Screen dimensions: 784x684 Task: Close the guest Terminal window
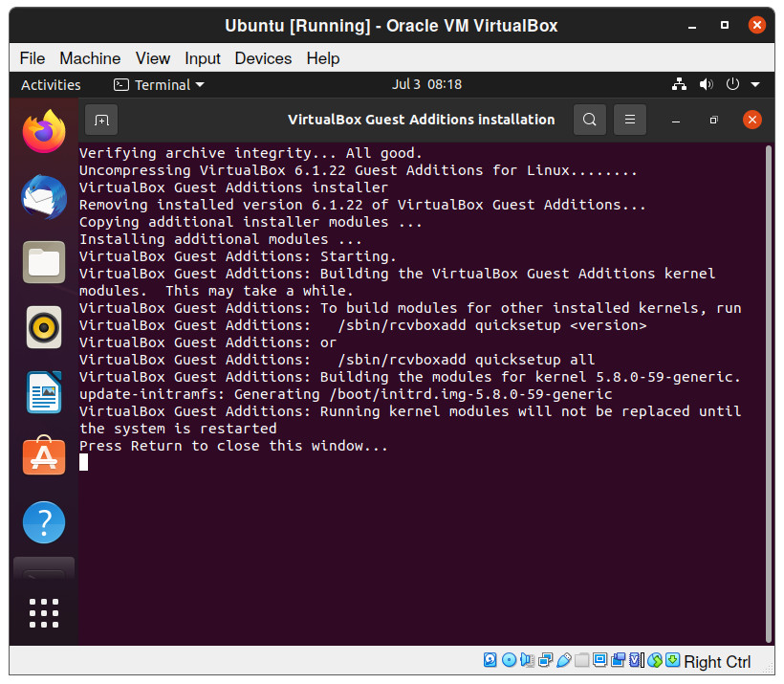click(752, 121)
